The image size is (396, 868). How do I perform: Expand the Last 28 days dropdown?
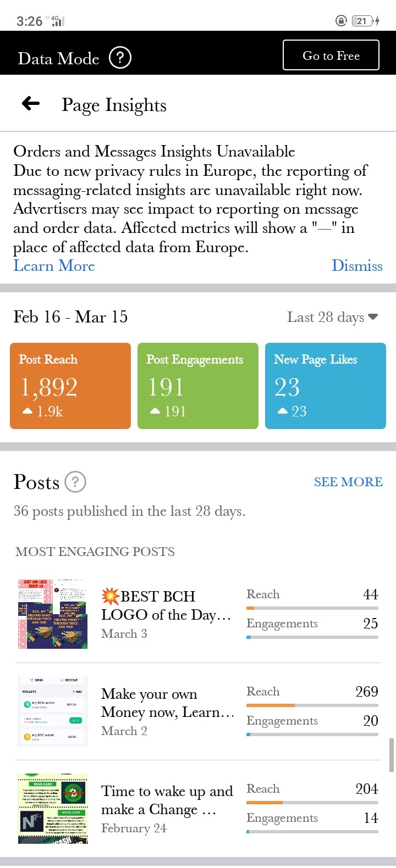click(x=332, y=317)
